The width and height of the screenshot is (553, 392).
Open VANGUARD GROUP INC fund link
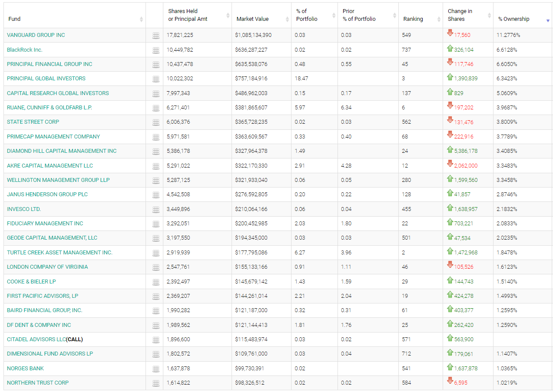(36, 35)
